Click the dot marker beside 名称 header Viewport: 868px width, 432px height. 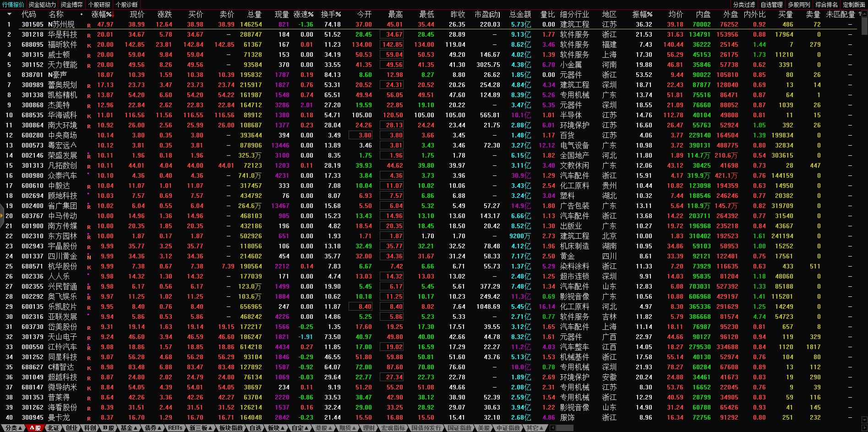point(82,14)
